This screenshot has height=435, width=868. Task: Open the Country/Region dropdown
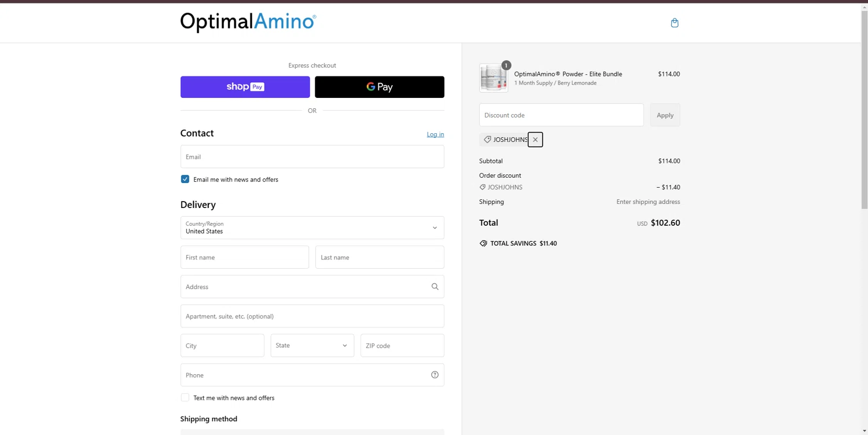click(312, 228)
